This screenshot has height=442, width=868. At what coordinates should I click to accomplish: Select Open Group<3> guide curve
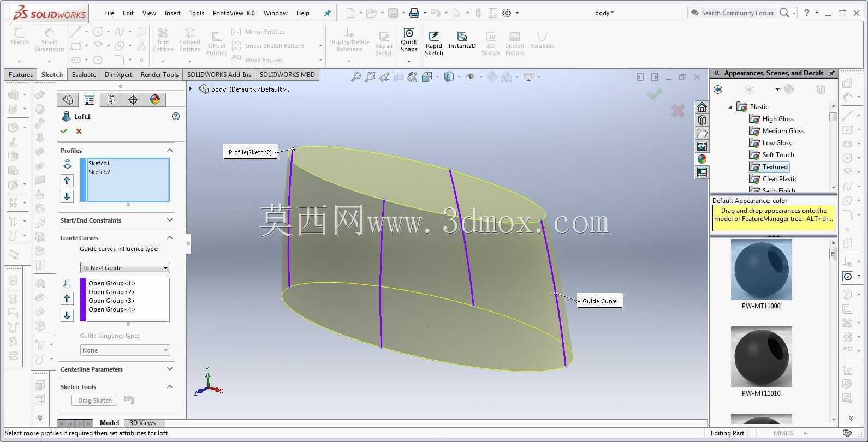(x=112, y=301)
